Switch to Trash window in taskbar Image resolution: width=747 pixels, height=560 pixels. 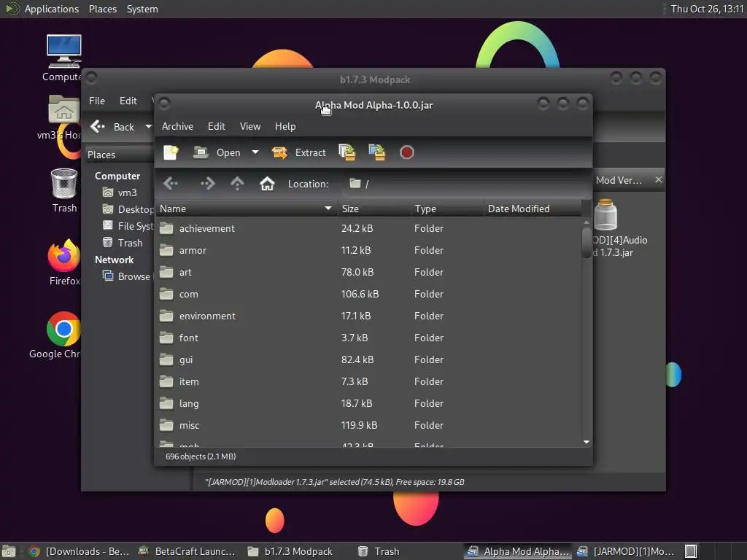pos(379,551)
